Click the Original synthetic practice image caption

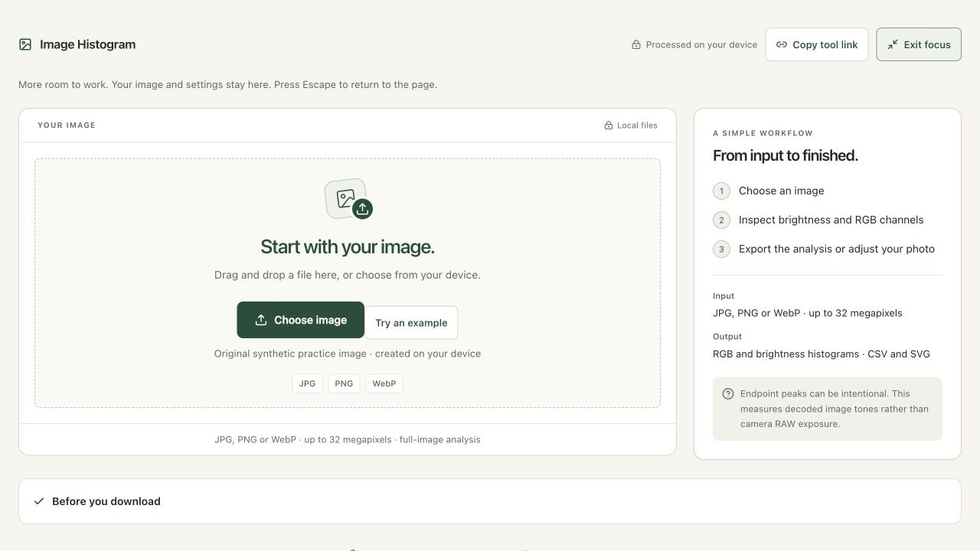(x=348, y=354)
